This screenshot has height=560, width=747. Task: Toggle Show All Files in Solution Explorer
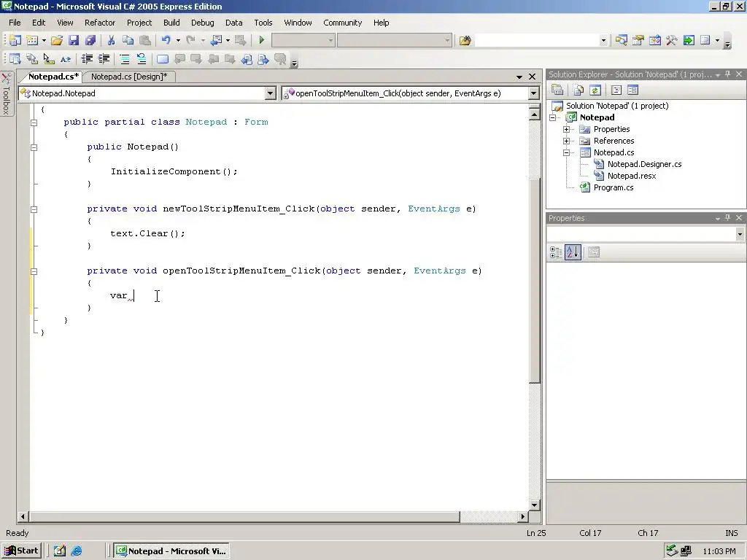(x=578, y=90)
